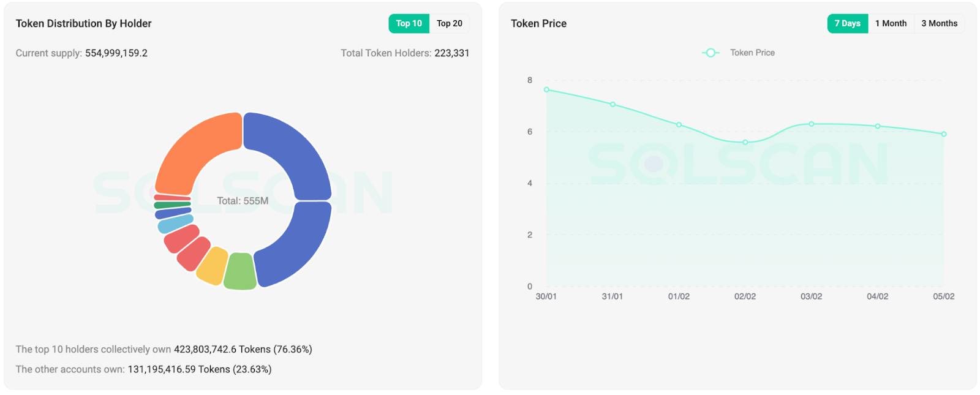Open the 3 Months price range
The image size is (980, 395).
(x=939, y=23)
